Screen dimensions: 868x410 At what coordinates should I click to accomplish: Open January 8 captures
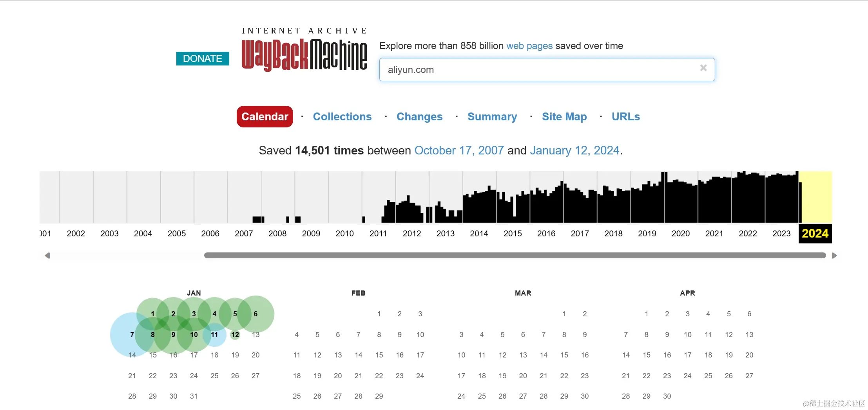point(153,335)
